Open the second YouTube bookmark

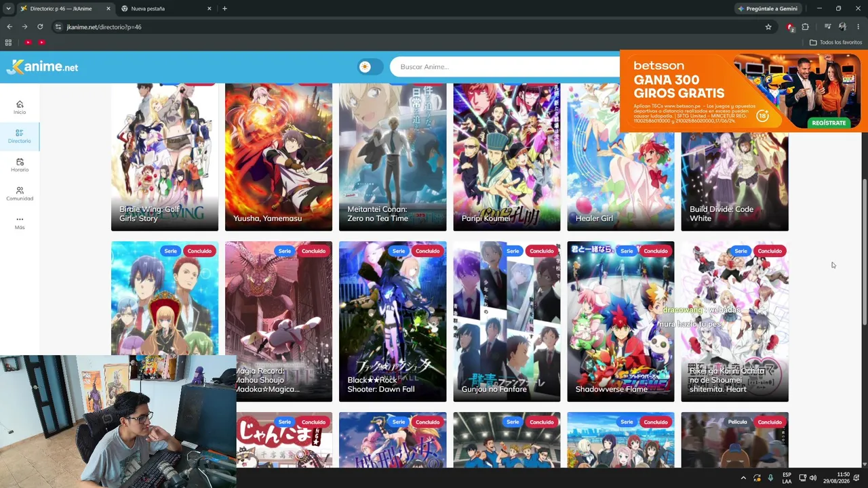[x=41, y=42]
